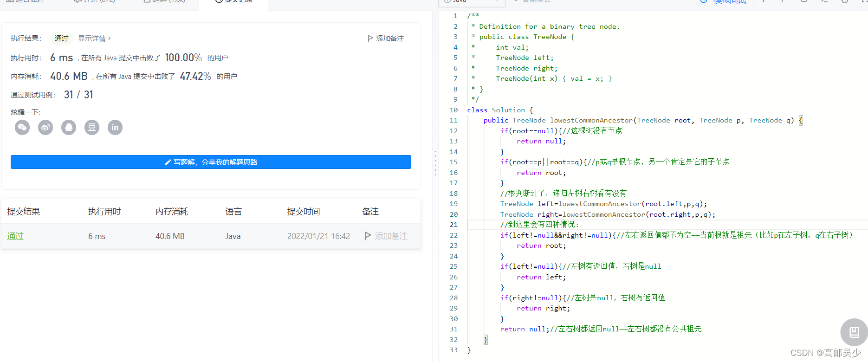
Task: Share the result via Weibo icon
Action: point(45,127)
